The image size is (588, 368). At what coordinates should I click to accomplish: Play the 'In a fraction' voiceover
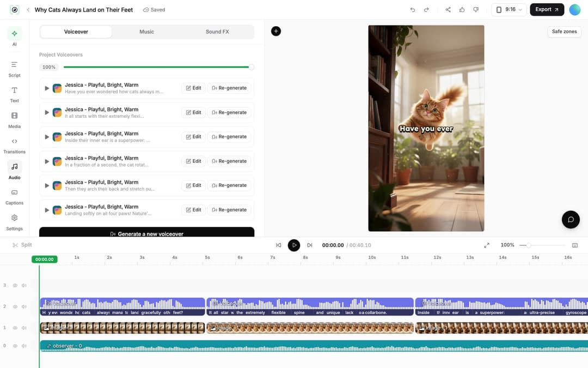tap(47, 161)
